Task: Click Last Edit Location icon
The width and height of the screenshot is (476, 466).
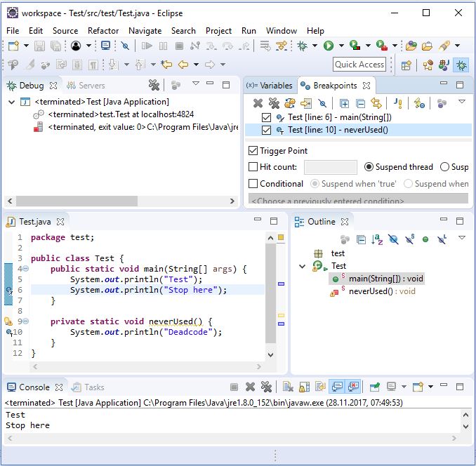Action: (166, 65)
